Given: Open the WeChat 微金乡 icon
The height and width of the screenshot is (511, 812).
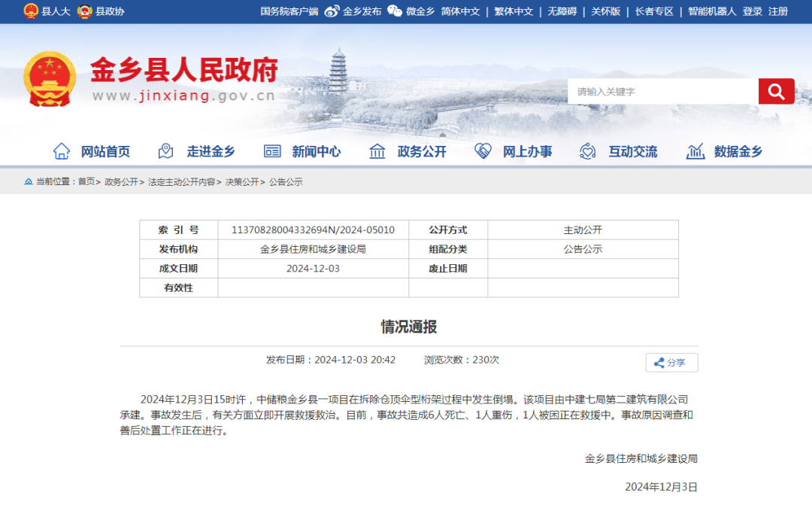Looking at the screenshot, I should point(395,11).
